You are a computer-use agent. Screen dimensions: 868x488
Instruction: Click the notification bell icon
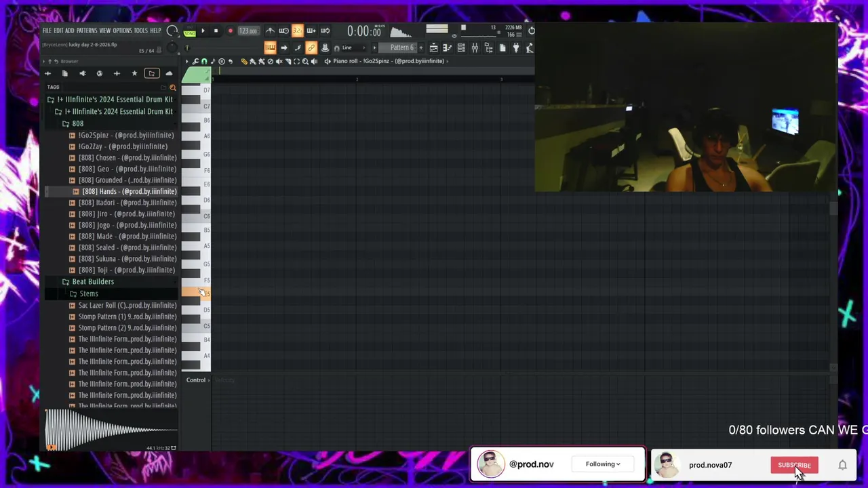point(842,465)
